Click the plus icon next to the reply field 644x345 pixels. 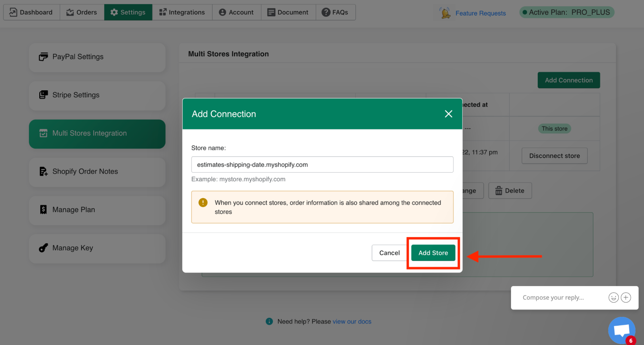point(626,297)
